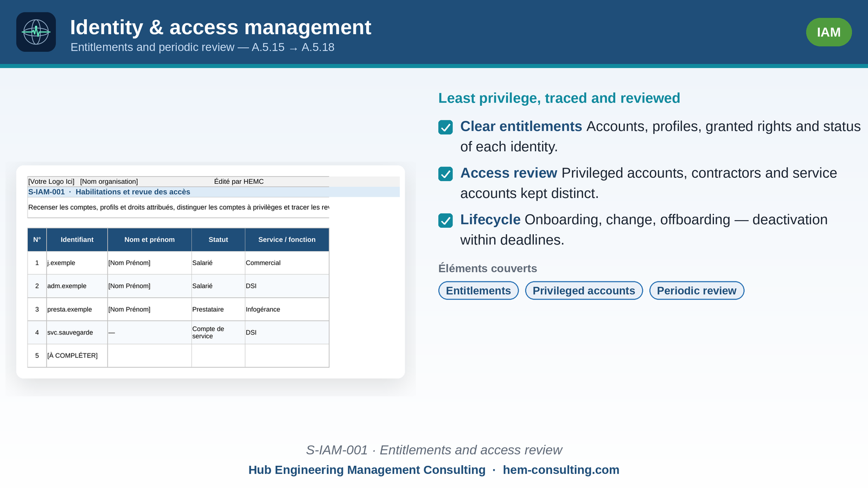Viewport: 868px width, 488px height.
Task: Click the DSI cell in adm.exemple row
Action: pyautogui.click(x=287, y=286)
